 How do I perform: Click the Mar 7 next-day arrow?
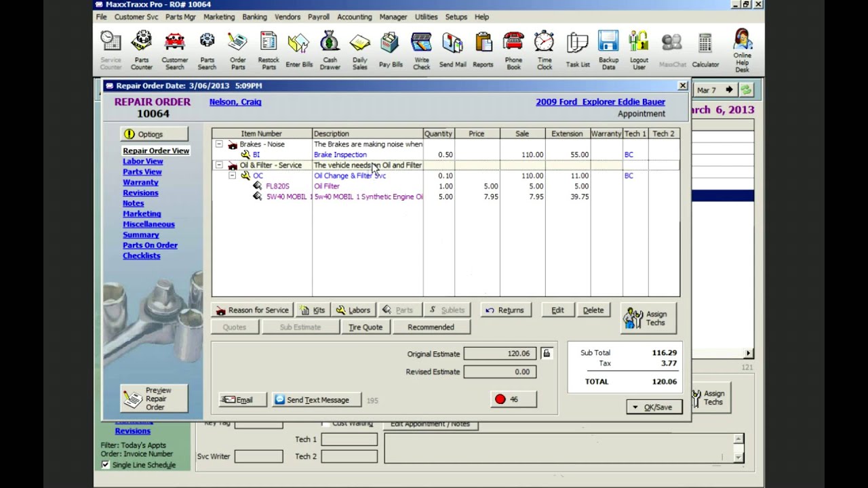coord(729,89)
